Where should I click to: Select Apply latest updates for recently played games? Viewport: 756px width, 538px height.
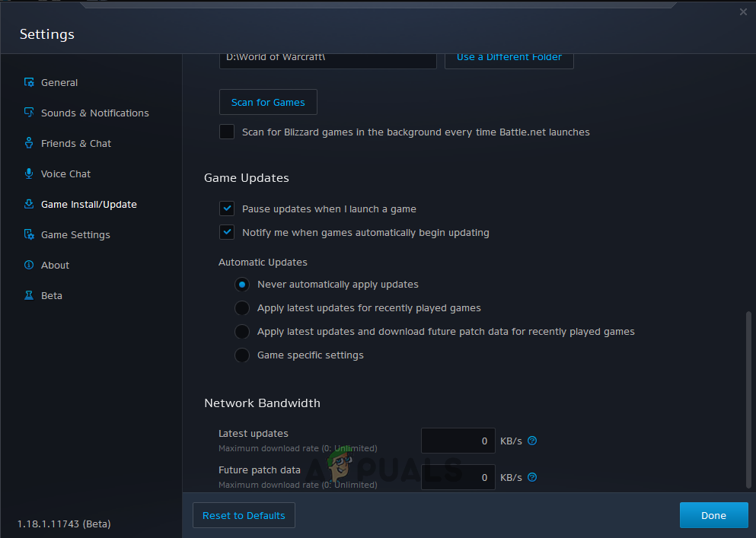click(242, 307)
